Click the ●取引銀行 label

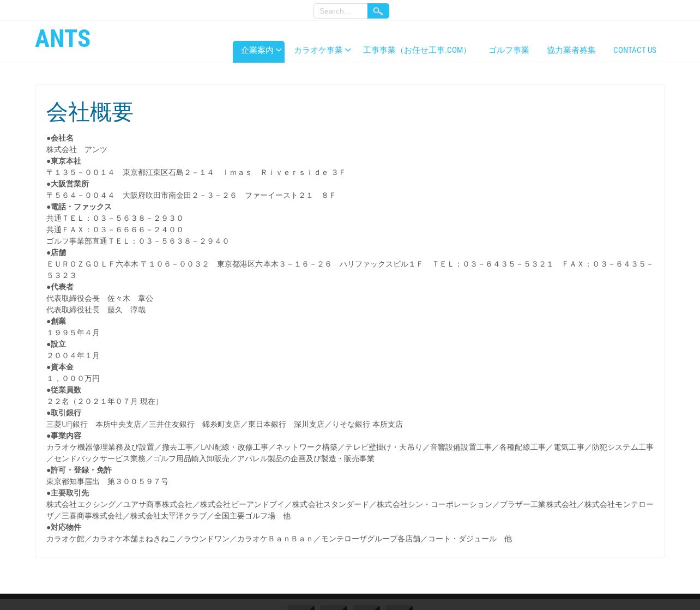(64, 413)
